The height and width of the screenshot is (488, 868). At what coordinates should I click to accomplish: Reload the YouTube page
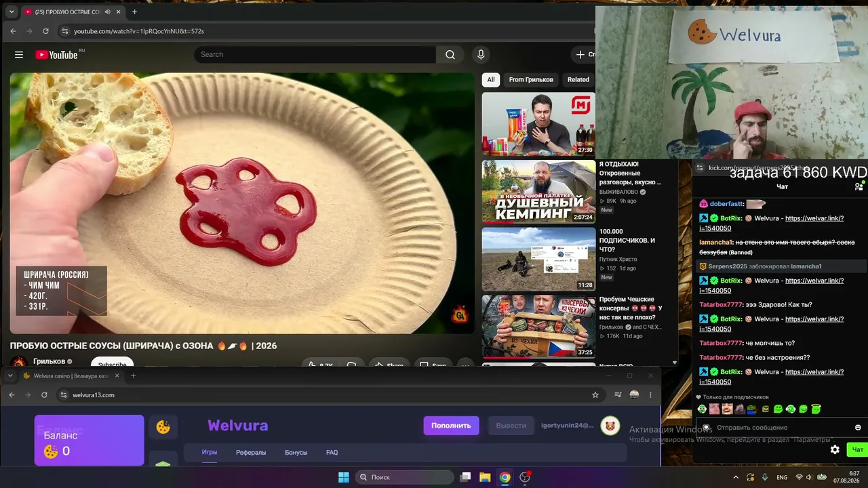[45, 31]
